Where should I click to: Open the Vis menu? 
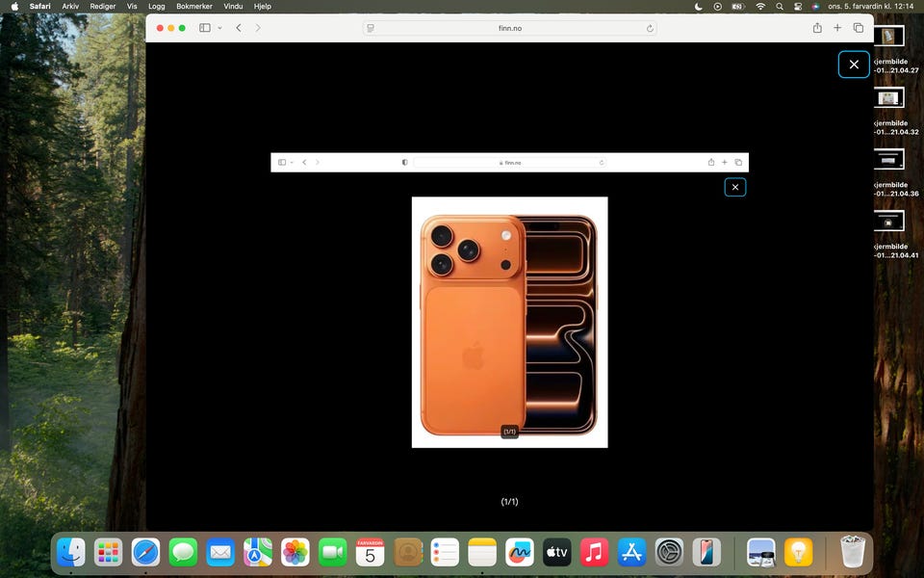[132, 6]
